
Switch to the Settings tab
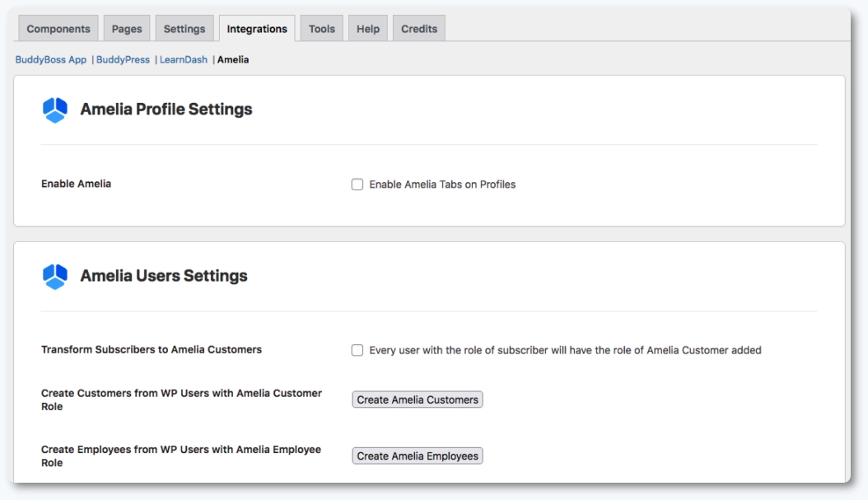click(x=184, y=27)
